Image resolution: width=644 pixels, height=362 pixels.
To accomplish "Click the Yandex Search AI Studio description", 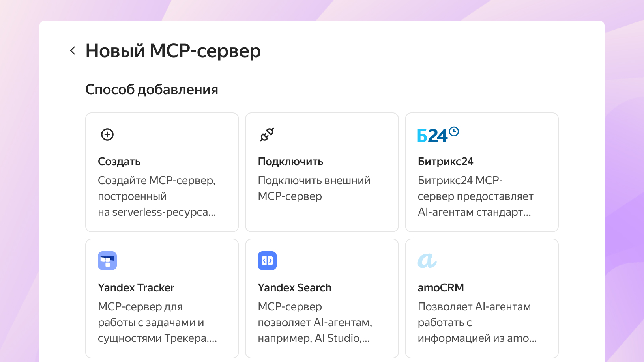I will click(x=315, y=323).
